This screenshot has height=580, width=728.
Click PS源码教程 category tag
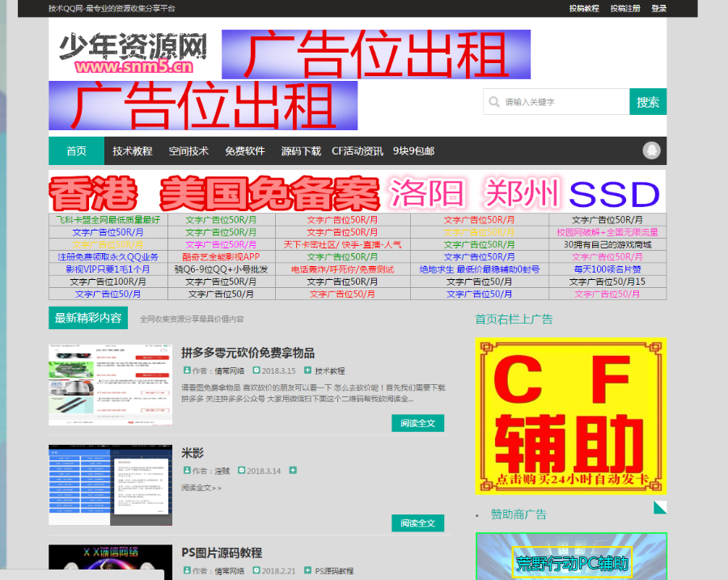[x=334, y=571]
